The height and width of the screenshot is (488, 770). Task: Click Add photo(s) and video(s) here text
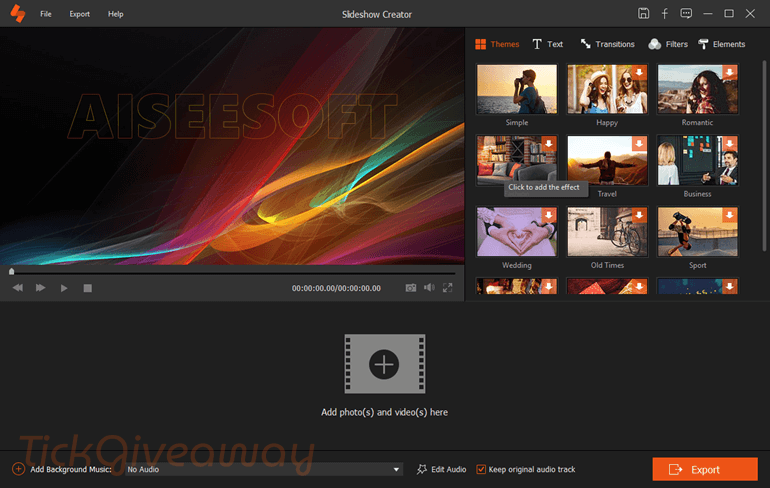[385, 412]
